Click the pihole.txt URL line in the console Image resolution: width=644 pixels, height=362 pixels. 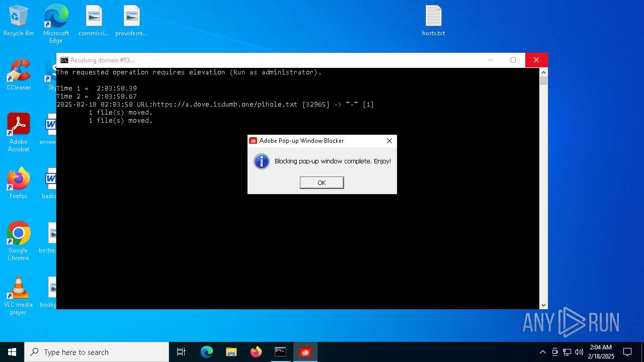215,105
